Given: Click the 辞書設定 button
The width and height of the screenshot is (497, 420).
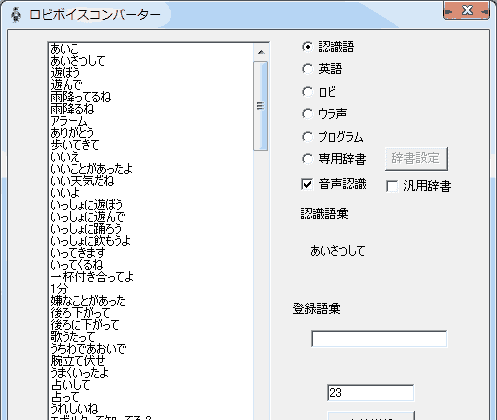Looking at the screenshot, I should [416, 159].
